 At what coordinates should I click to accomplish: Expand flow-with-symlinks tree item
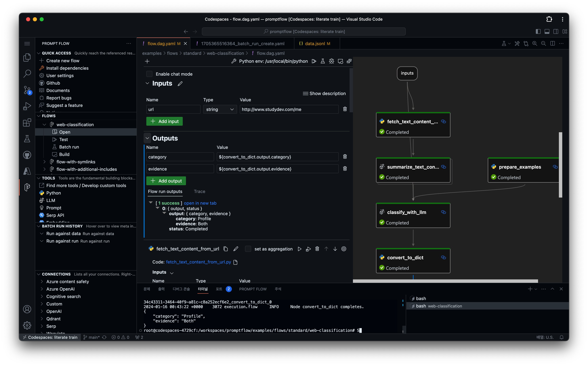pos(44,162)
